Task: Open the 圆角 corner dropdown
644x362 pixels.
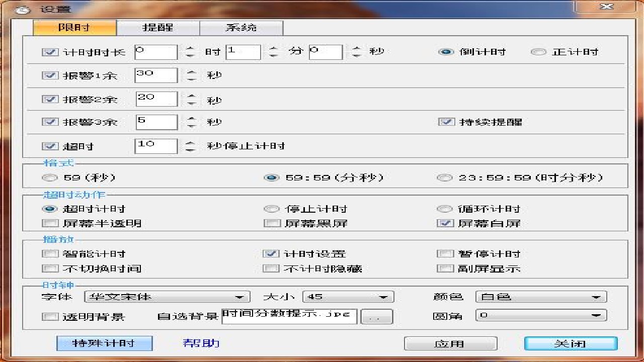Action: click(x=541, y=316)
